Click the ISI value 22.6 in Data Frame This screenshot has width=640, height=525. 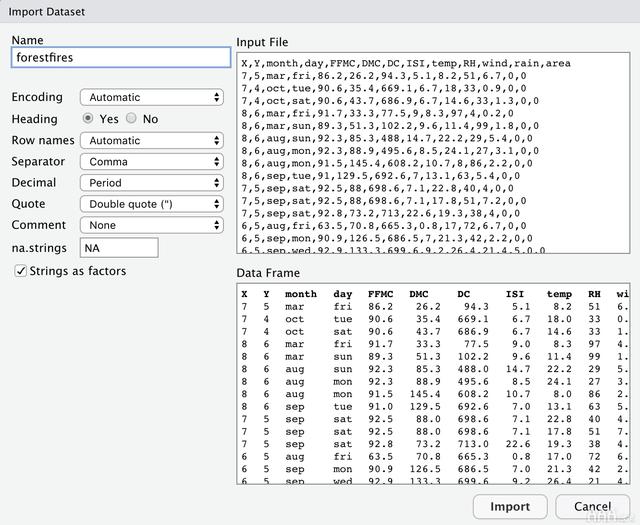[x=518, y=444]
